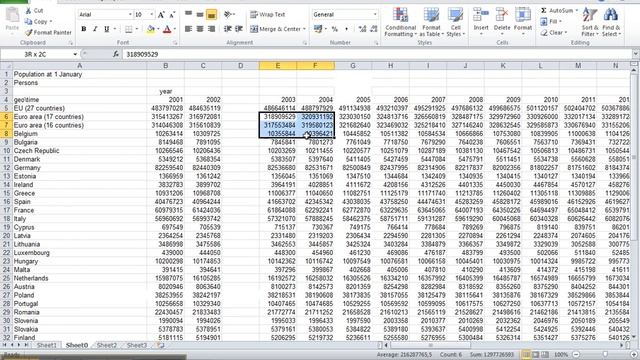Image resolution: width=640 pixels, height=360 pixels.
Task: Click the zoom out minus button
Action: pos(576,355)
